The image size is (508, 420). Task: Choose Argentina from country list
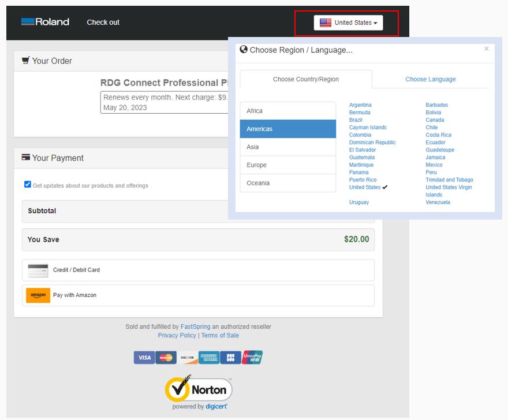360,105
